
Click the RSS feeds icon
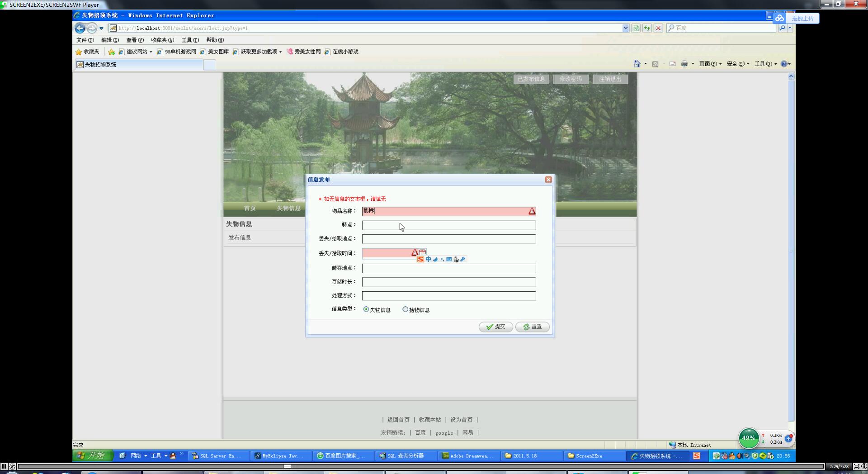coord(655,64)
